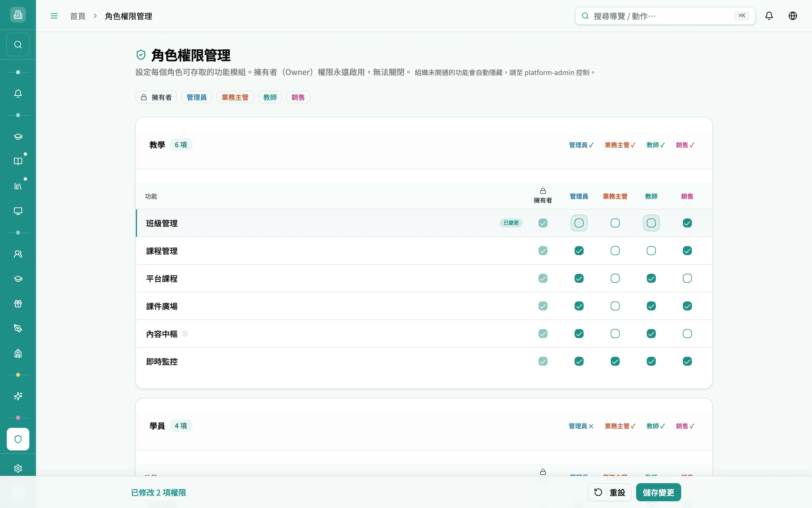Focus the 搜尋導覽 / 動作 search field
This screenshot has width=812, height=508.
(x=665, y=16)
